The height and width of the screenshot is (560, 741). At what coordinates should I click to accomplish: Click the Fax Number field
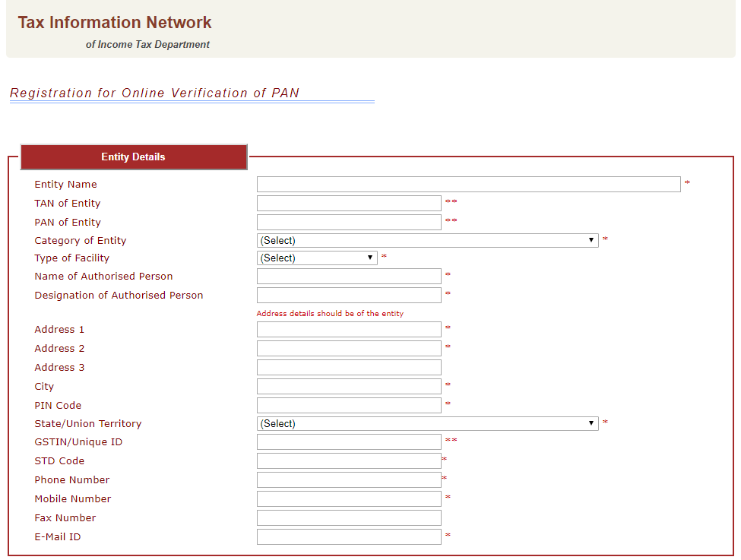pos(349,517)
